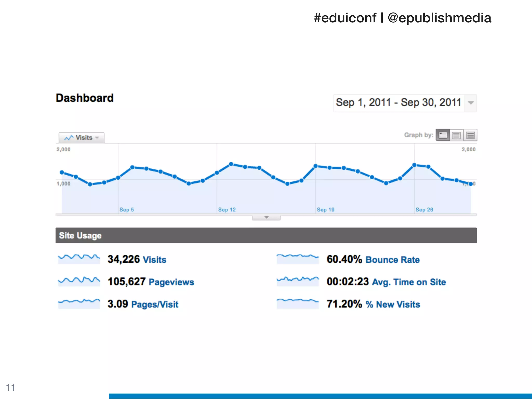Image resolution: width=532 pixels, height=399 pixels.
Task: Select the Graph by week icon
Action: (x=456, y=135)
